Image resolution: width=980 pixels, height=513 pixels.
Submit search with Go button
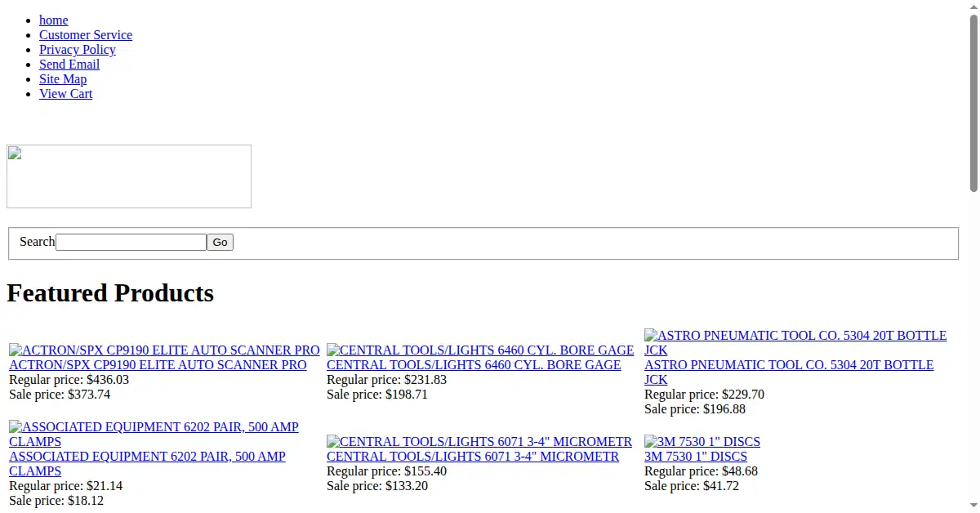point(220,242)
